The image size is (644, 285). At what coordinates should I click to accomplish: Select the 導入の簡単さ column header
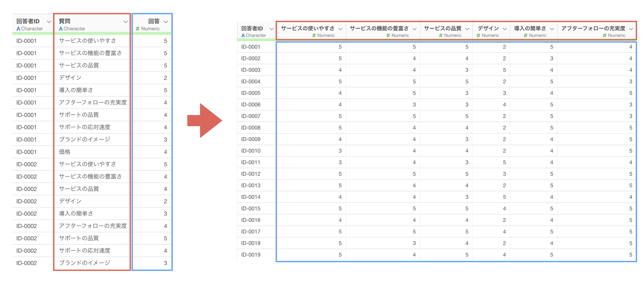coord(530,28)
